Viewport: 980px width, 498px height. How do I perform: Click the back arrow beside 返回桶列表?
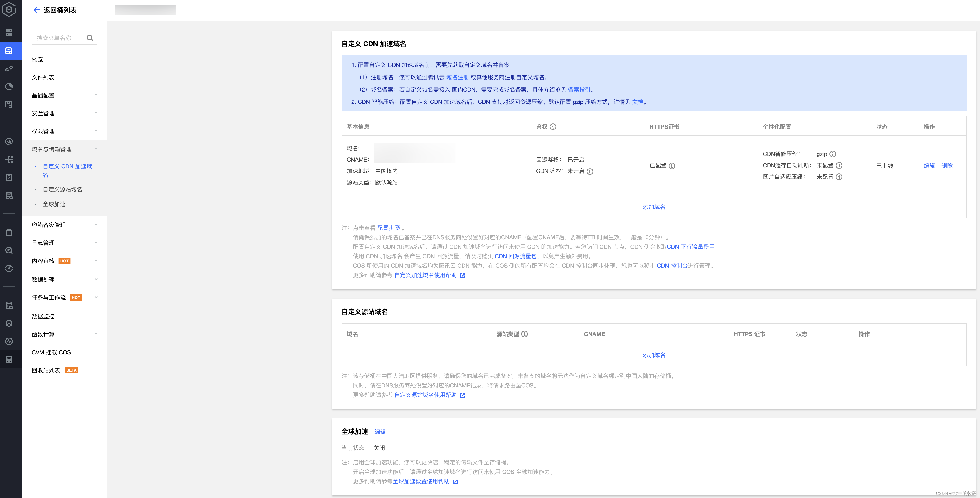coord(37,10)
